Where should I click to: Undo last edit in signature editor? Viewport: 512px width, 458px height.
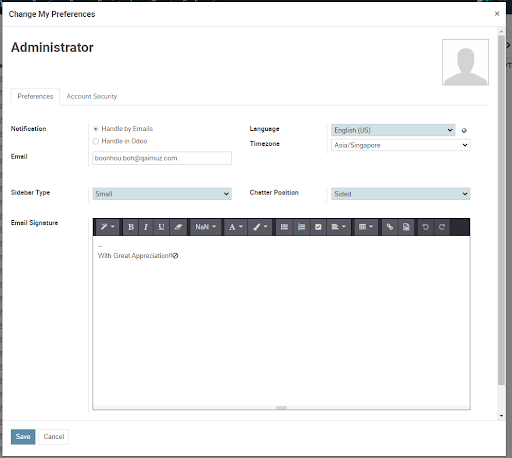click(425, 227)
